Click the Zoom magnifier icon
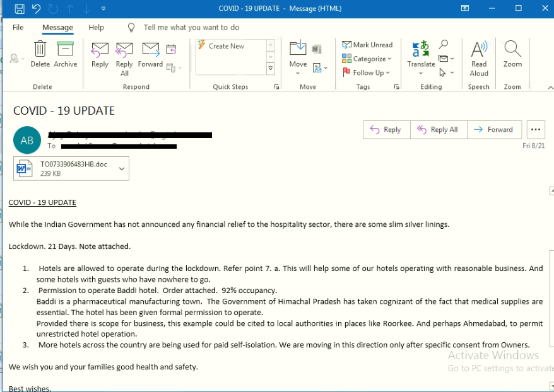 (x=512, y=50)
